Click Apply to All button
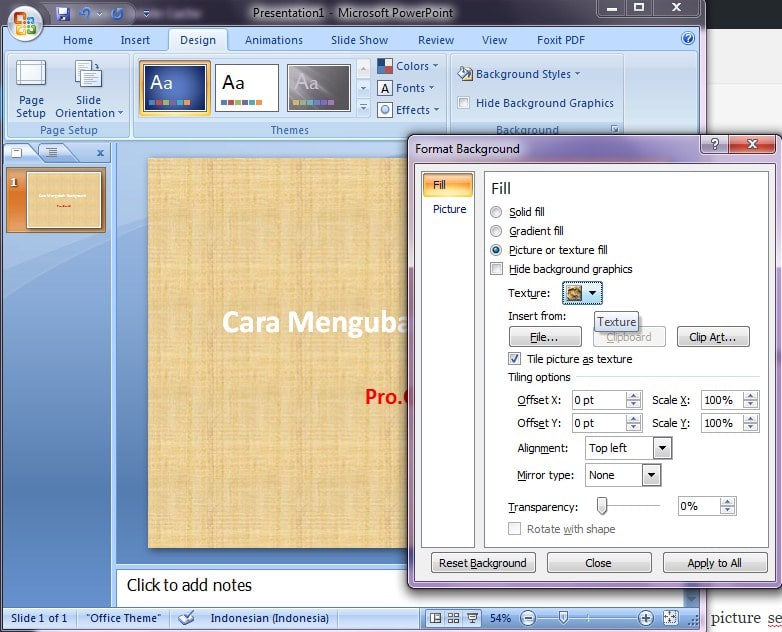 pos(715,563)
